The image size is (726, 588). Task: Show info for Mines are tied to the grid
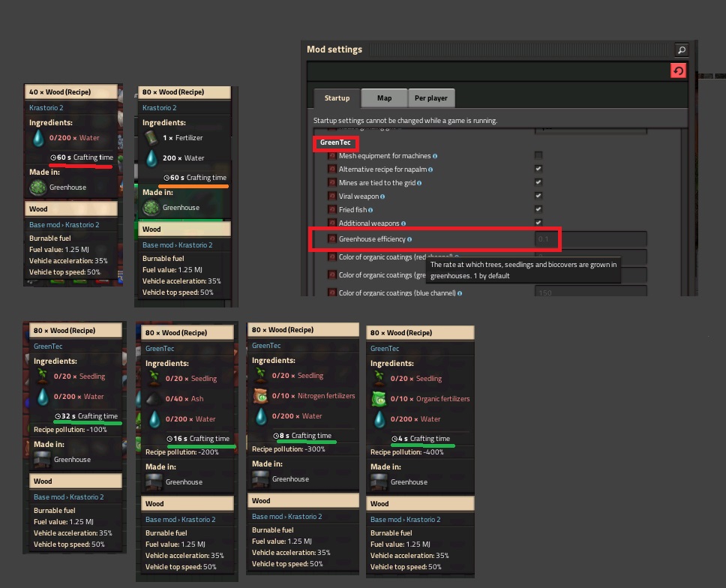click(419, 183)
